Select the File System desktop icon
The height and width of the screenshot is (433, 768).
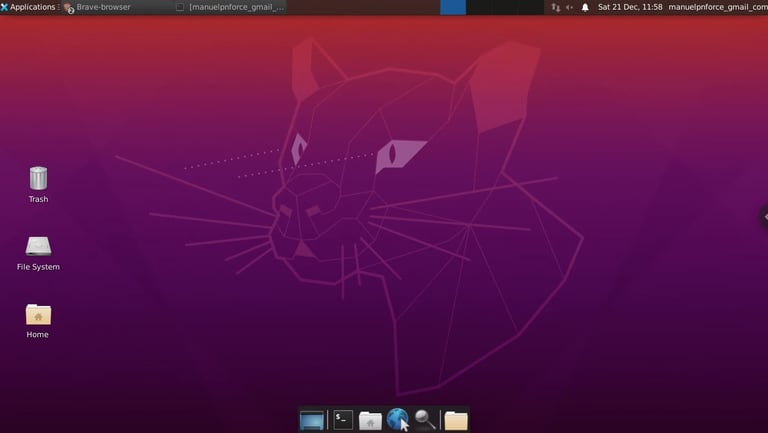pyautogui.click(x=38, y=253)
